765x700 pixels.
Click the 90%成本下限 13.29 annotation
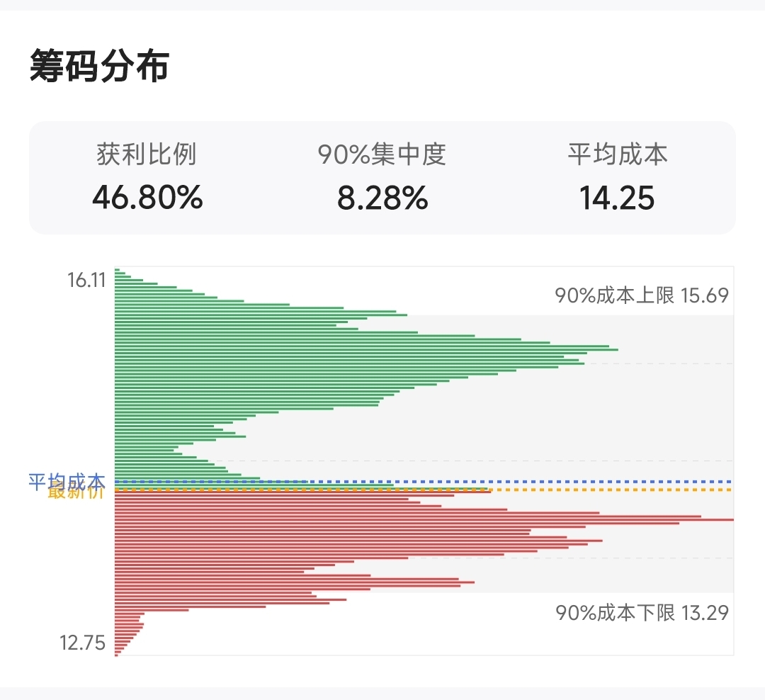point(642,612)
